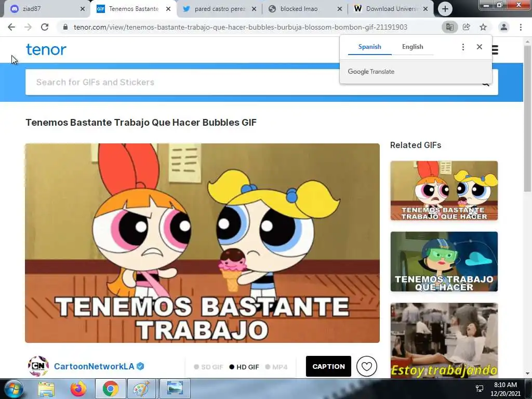Click the CartoonNetworkLA avatar image
Viewport: 532px width, 399px height.
pos(38,366)
